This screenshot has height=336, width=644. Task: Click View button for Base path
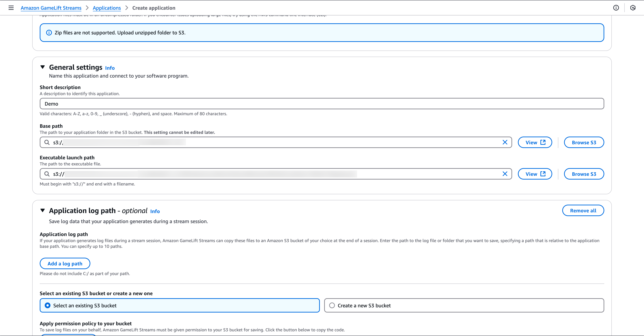point(535,142)
